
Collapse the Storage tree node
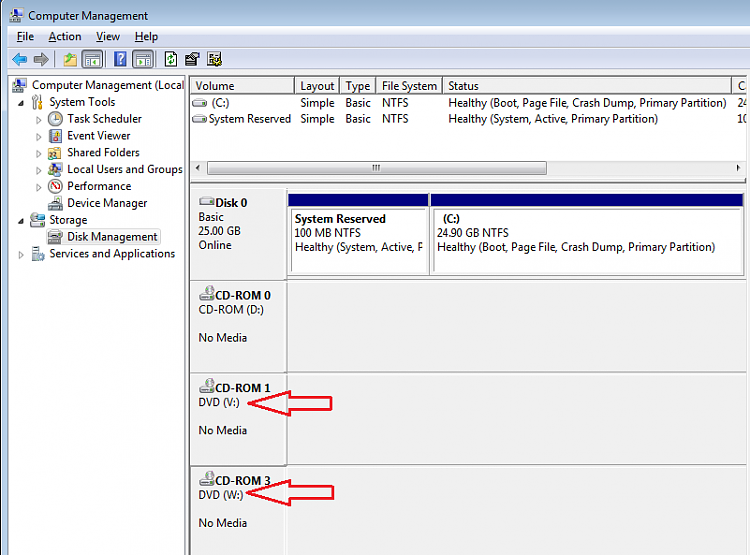[21, 221]
